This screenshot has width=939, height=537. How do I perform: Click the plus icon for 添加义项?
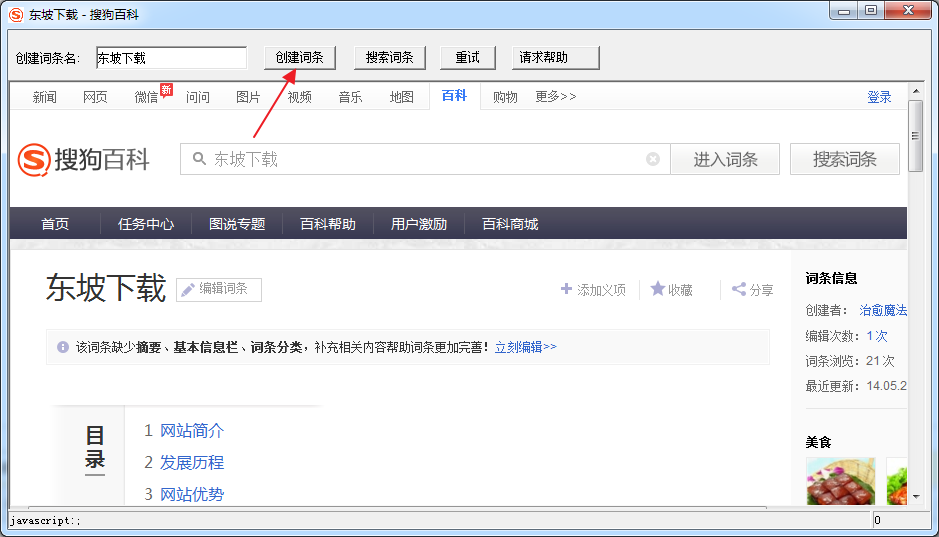[566, 289]
